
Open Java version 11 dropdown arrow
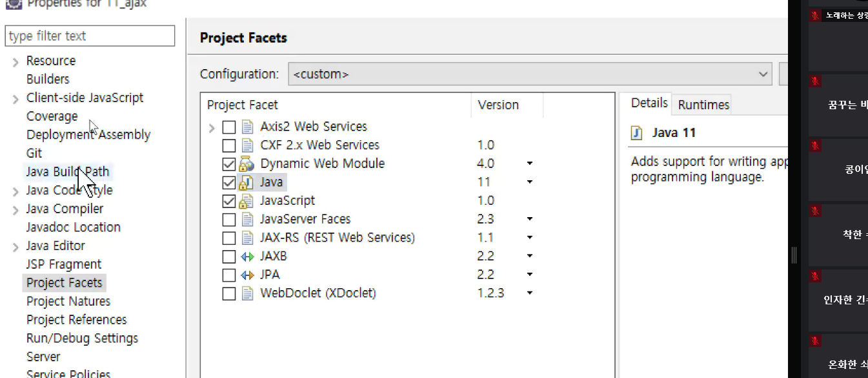click(530, 182)
